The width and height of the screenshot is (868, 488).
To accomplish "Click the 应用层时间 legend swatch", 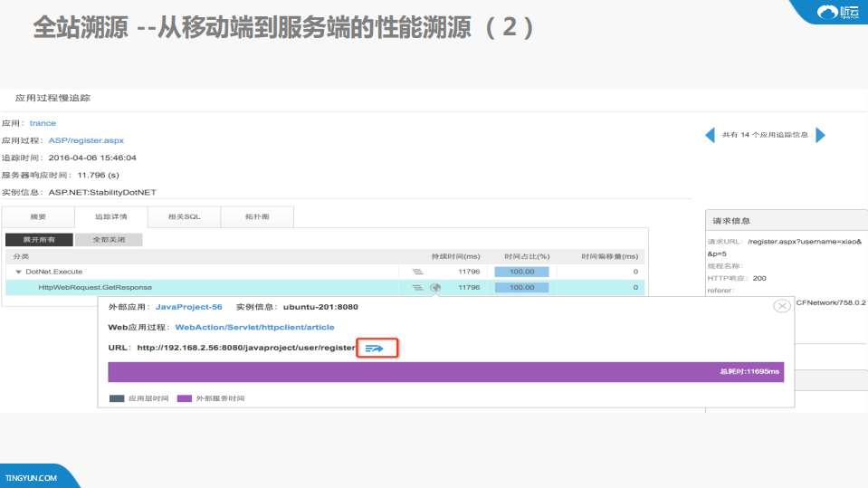I will point(117,398).
